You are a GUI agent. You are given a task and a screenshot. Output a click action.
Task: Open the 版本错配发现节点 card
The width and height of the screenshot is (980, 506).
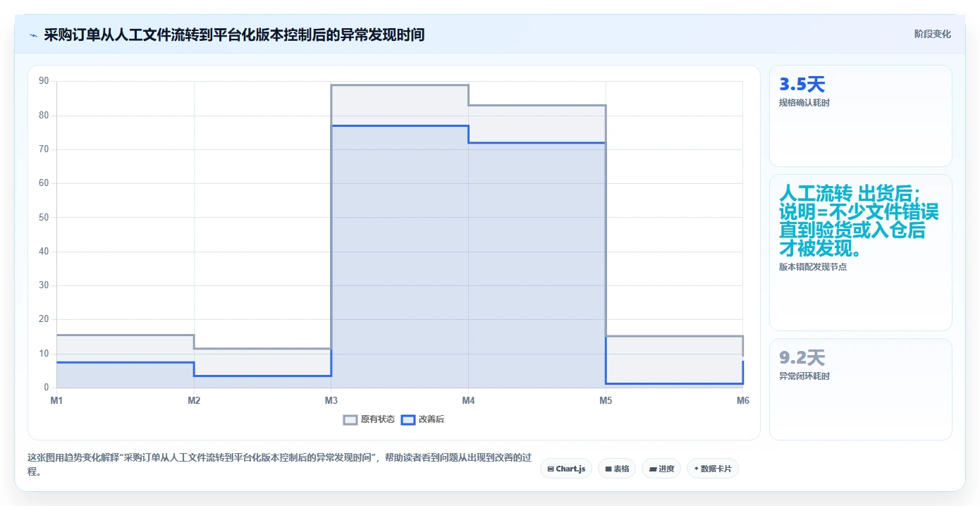pos(861,252)
